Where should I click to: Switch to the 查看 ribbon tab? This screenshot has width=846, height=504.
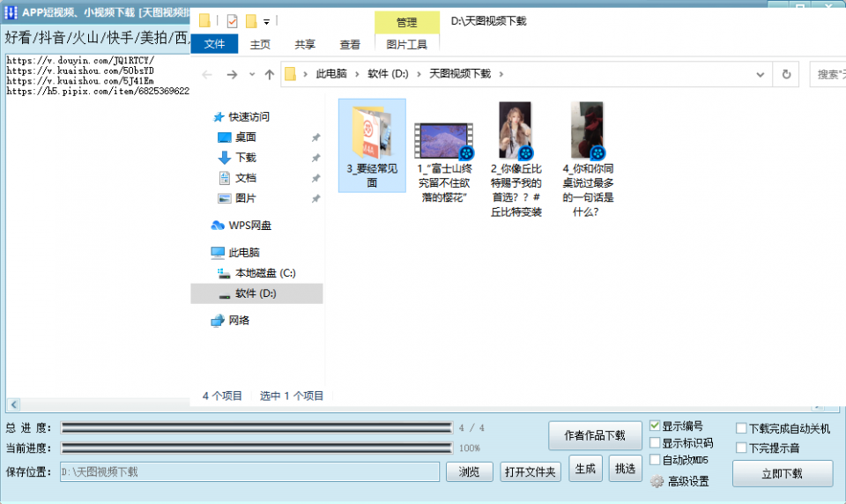350,45
